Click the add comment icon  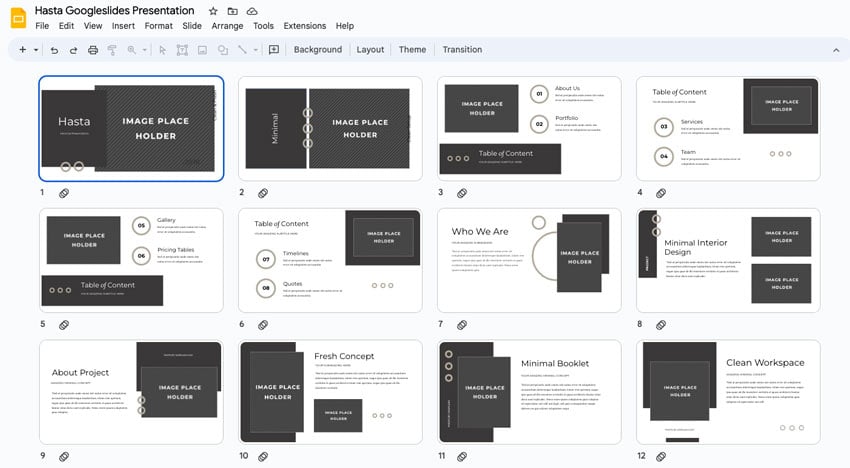[x=273, y=50]
